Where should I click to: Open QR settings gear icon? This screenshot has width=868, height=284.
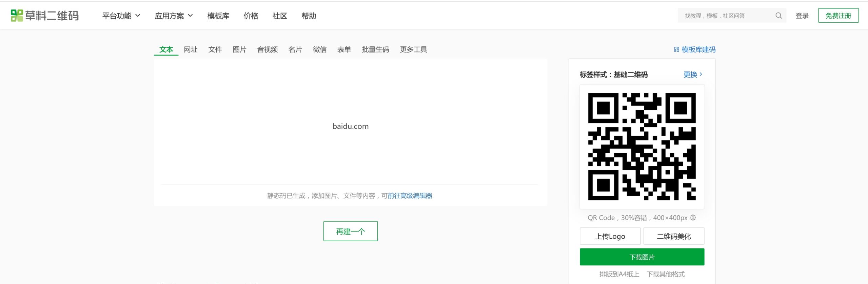click(693, 218)
